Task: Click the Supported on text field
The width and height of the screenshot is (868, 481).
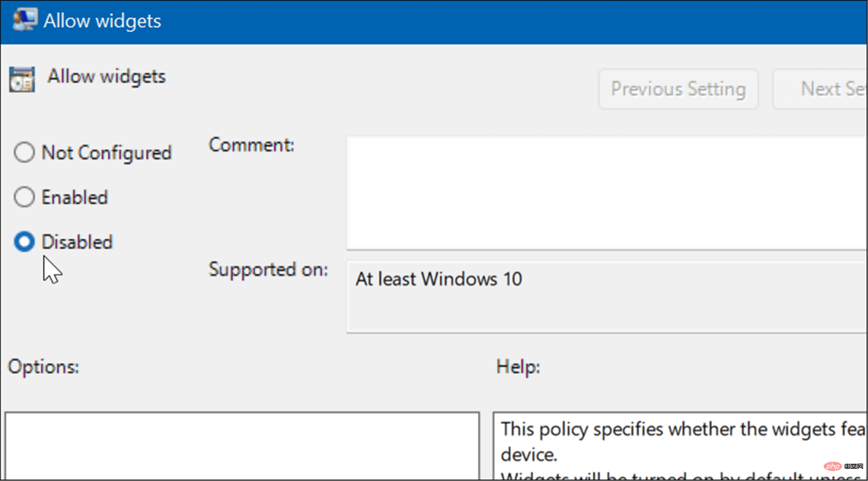Action: (x=607, y=297)
